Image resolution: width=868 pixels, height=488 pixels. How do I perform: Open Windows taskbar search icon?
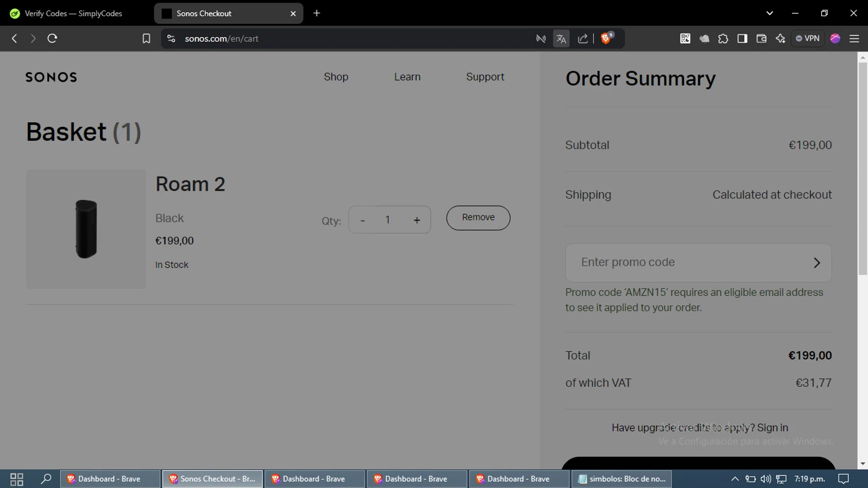[46, 479]
